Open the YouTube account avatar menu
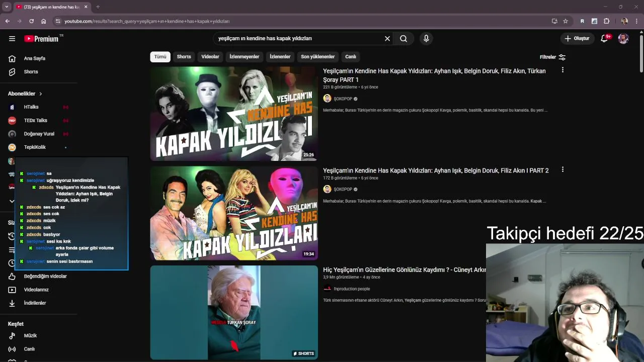The height and width of the screenshot is (362, 644). (x=623, y=39)
